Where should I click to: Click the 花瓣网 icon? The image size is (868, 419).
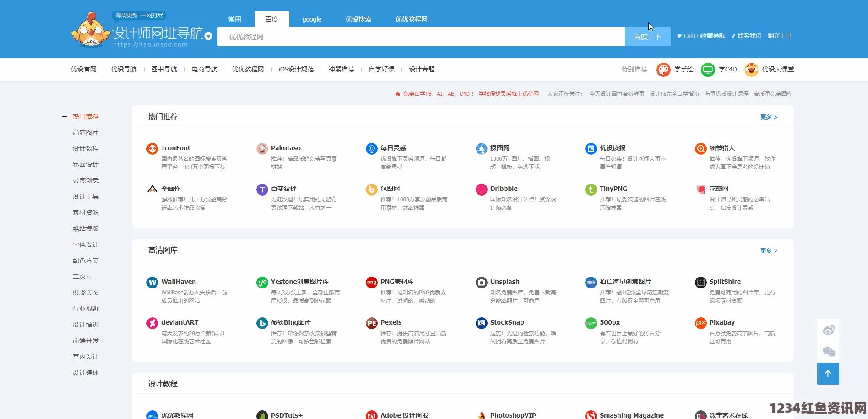(700, 189)
